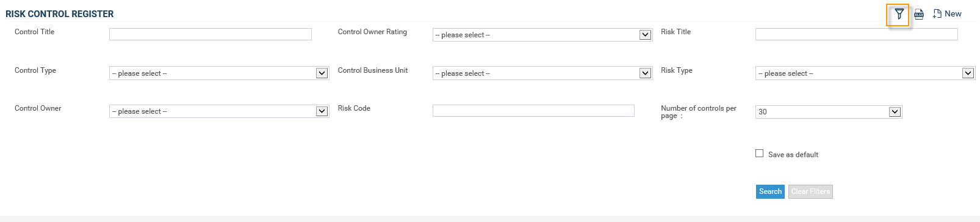
Task: Click the Control Owner Rating label
Action: coord(372,32)
